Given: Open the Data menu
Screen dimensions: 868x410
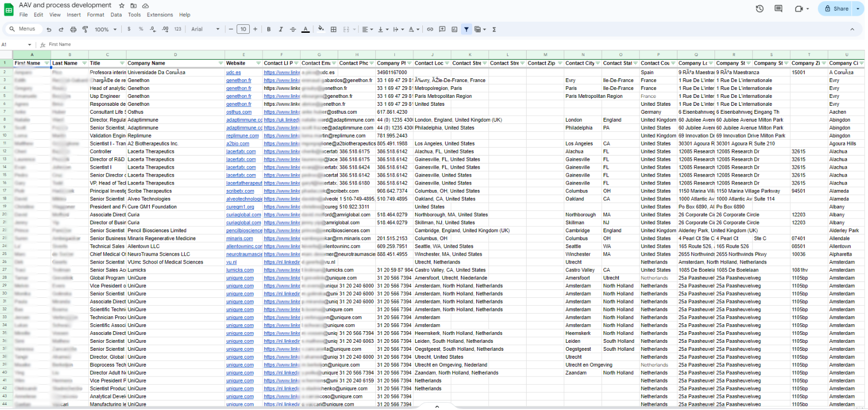Looking at the screenshot, I should [x=116, y=15].
